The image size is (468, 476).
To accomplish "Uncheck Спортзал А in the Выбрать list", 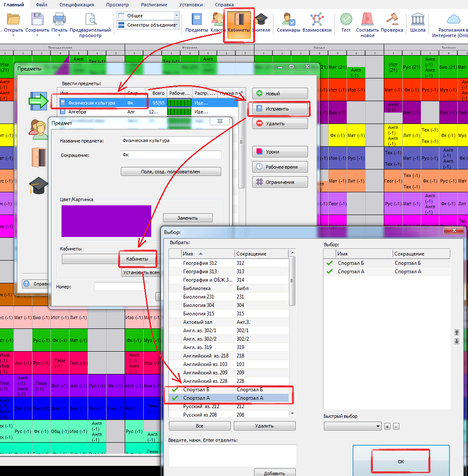I will tap(175, 398).
